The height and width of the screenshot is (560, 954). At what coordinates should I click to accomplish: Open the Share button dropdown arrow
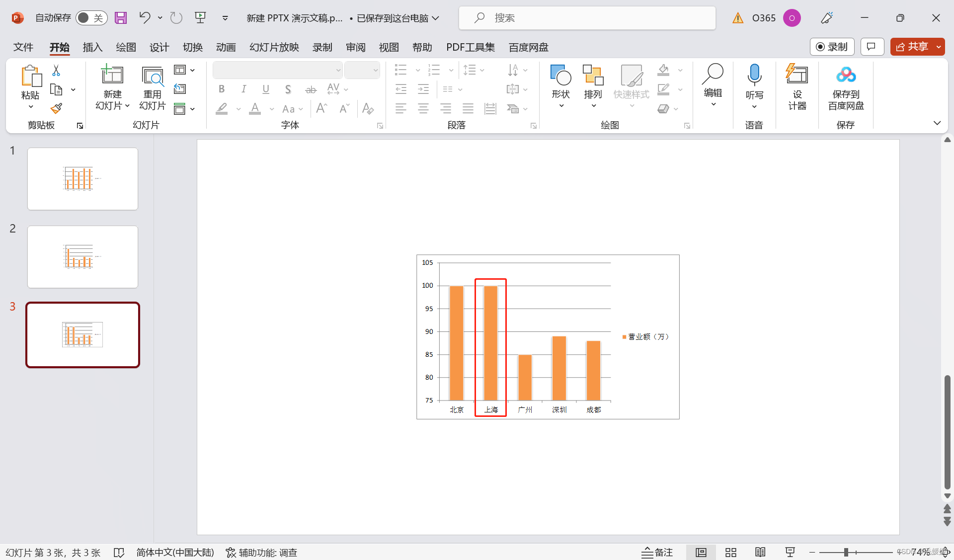pyautogui.click(x=939, y=47)
